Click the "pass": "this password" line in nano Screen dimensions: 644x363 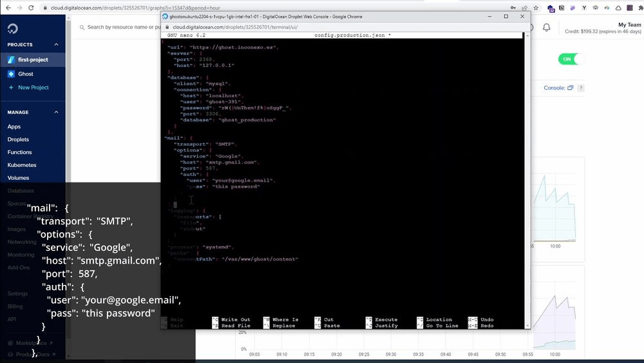tap(223, 186)
